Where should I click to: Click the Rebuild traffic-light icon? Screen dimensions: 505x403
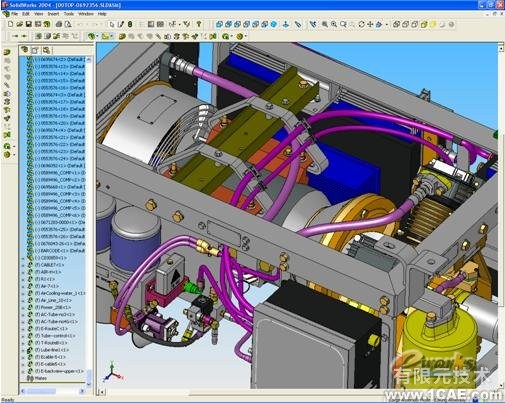click(130, 24)
